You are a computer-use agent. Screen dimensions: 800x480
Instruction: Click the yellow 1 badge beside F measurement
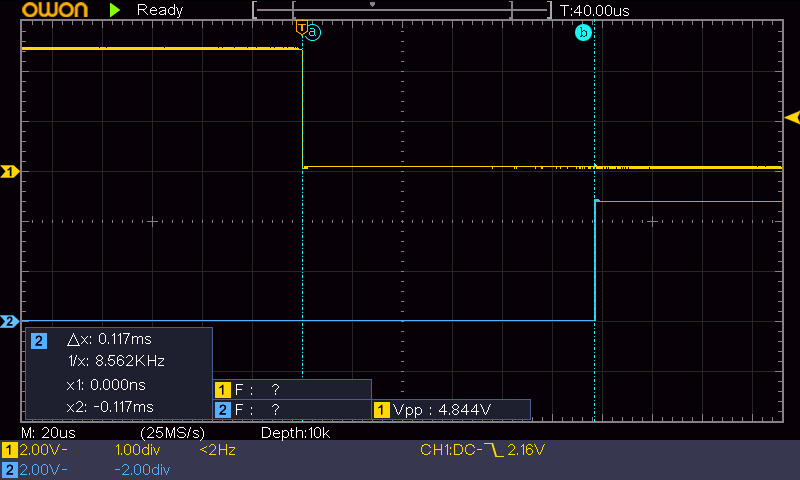click(x=222, y=390)
